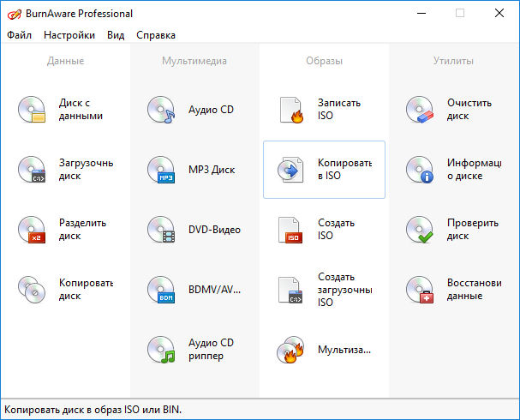Open the Настройки menu

[x=69, y=35]
